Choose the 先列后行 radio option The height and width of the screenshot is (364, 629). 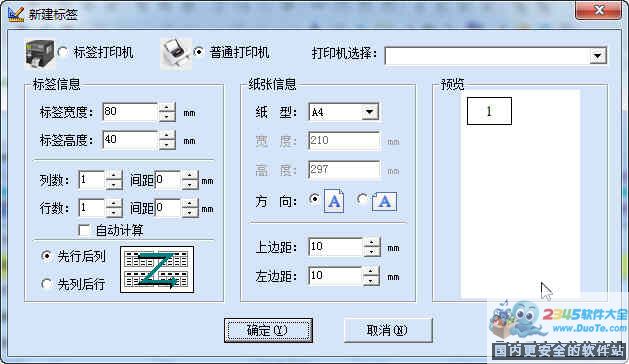coord(47,284)
